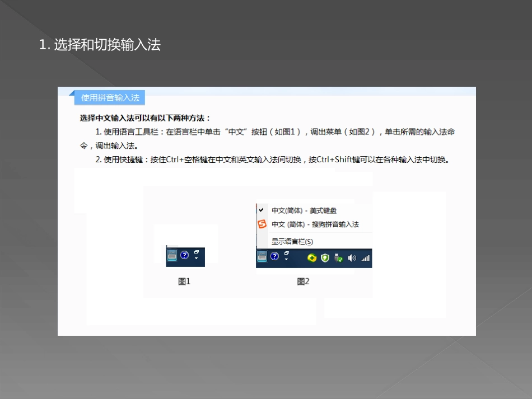The image size is (532, 399).
Task: Click the blue help icon in Figure 1
Action: pyautogui.click(x=184, y=255)
